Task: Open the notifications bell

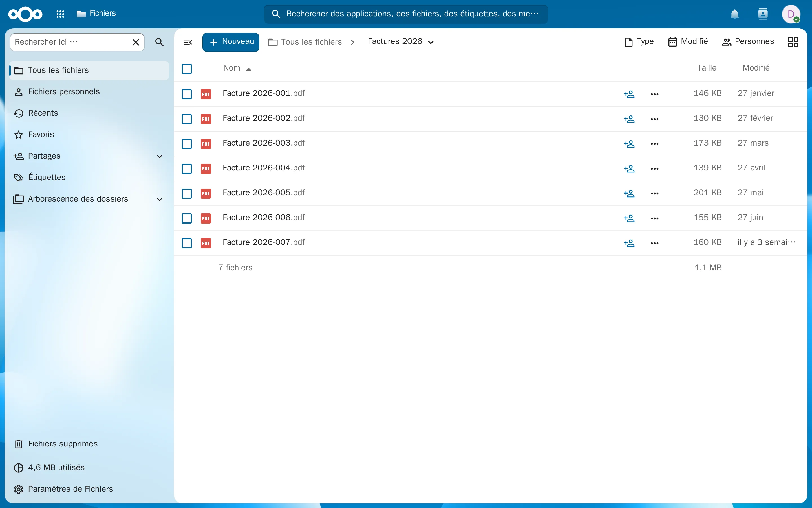Action: pos(734,14)
